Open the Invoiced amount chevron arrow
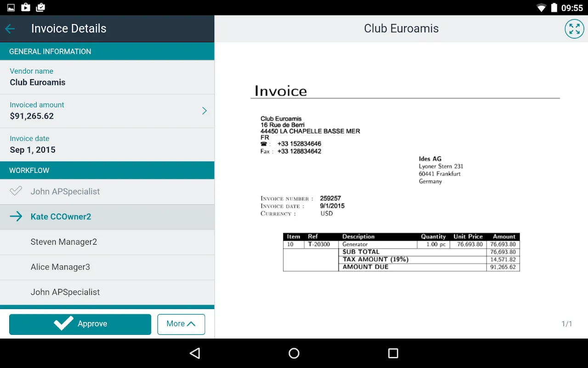The image size is (588, 368). pyautogui.click(x=204, y=111)
